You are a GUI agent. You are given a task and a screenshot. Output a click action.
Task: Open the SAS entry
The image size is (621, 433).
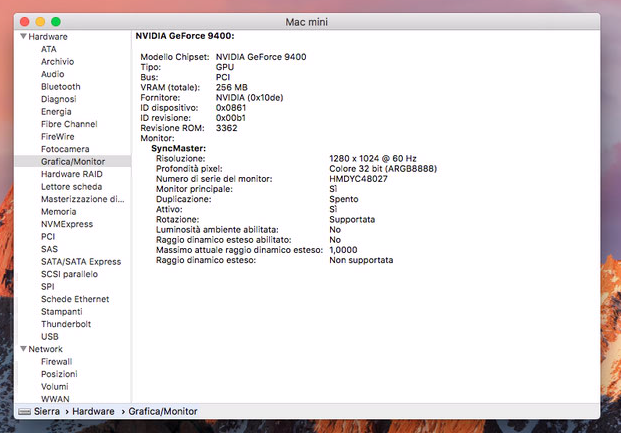[50, 249]
